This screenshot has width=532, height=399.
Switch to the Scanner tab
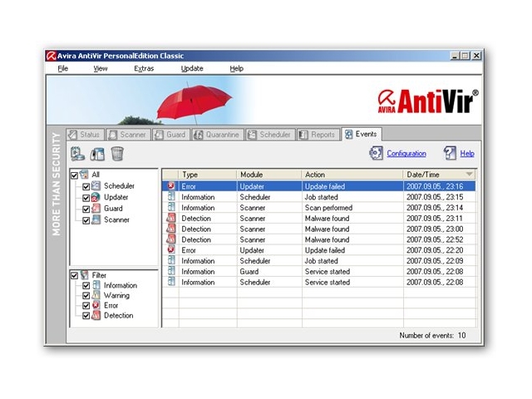128,135
